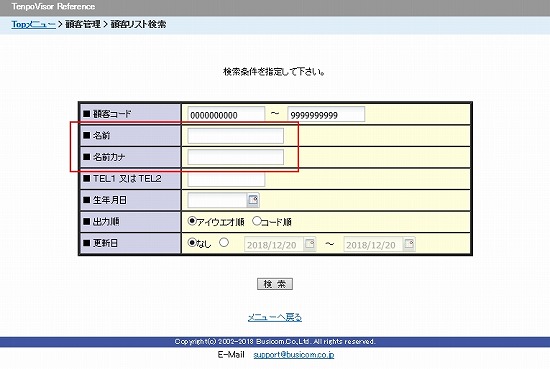Open support@busicom.co.jp email link
The image size is (550, 369).
click(x=294, y=355)
